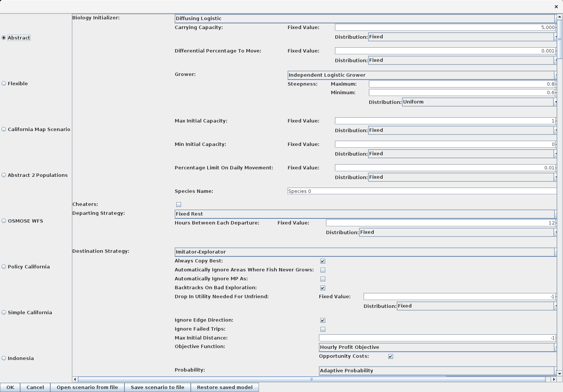Click the vertical scrollbar down arrow
563x392 pixels.
coord(560,373)
